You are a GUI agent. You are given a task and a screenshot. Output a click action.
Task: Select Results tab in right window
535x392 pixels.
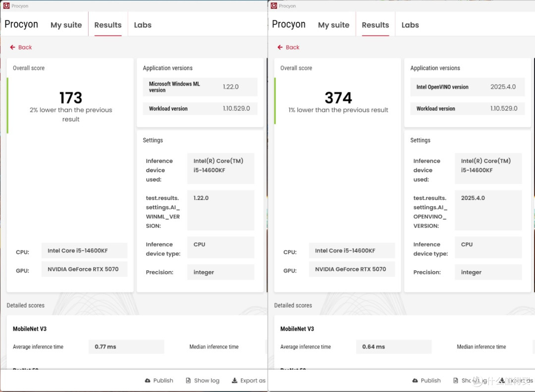coord(375,25)
